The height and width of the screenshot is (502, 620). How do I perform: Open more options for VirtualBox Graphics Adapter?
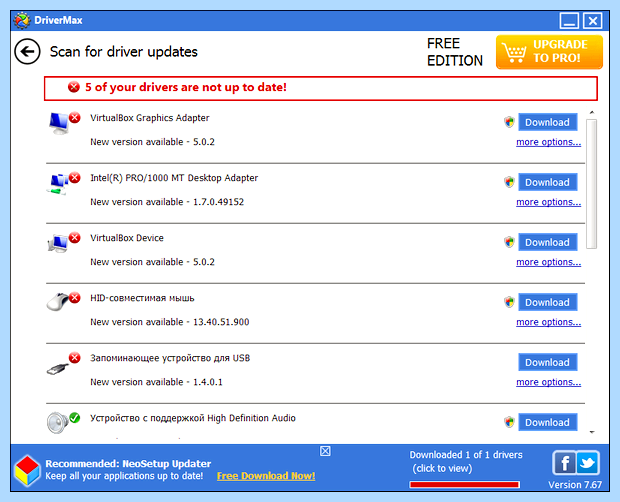click(548, 142)
